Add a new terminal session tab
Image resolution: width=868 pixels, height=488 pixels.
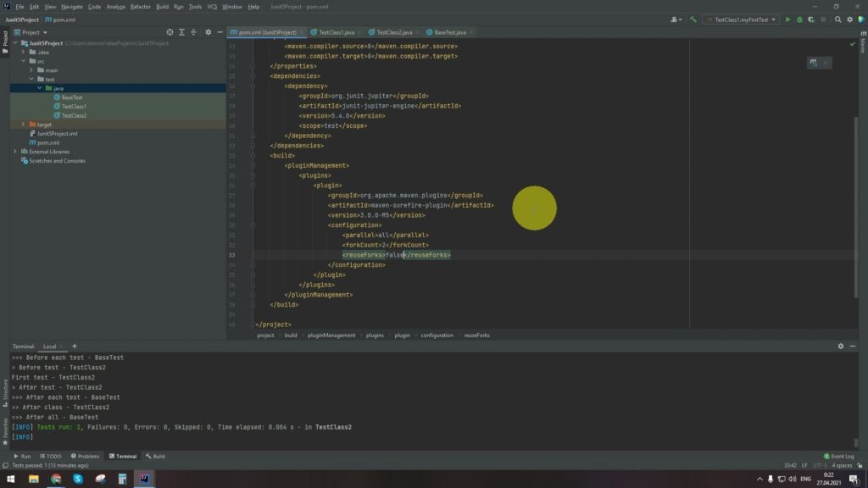click(x=75, y=347)
